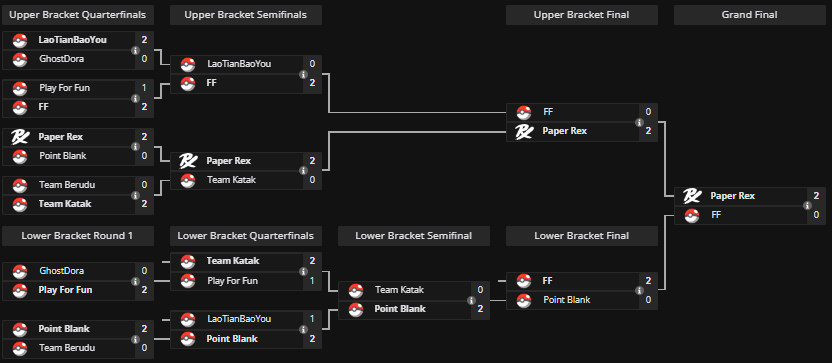Click LaoTianBaoYou in Upper Bracket Quarterfinals
Screen dimensions: 832x363
pos(72,40)
